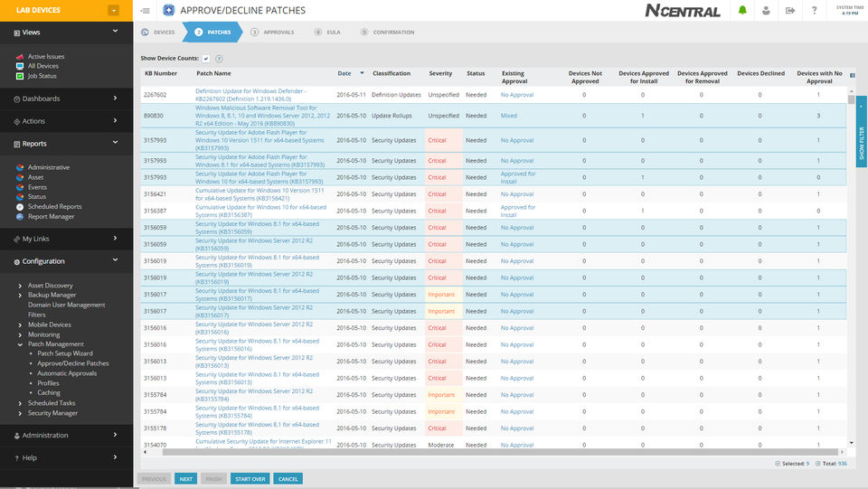Click the Active Issues megaphone icon

point(20,56)
